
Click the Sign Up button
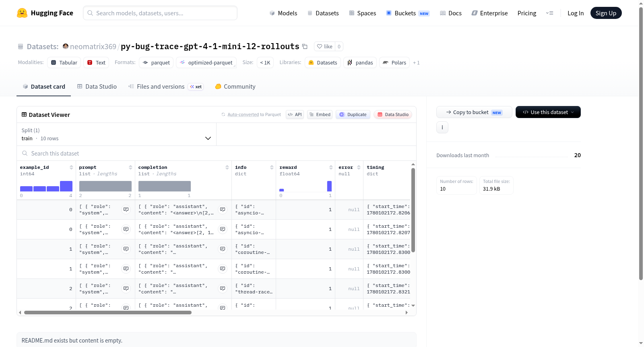coord(606,13)
